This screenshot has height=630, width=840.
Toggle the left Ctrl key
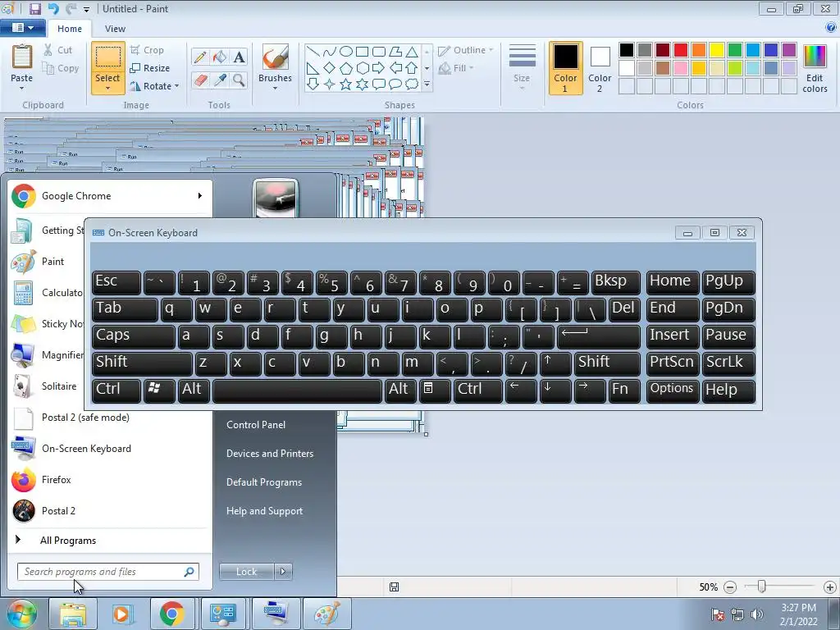(x=116, y=390)
